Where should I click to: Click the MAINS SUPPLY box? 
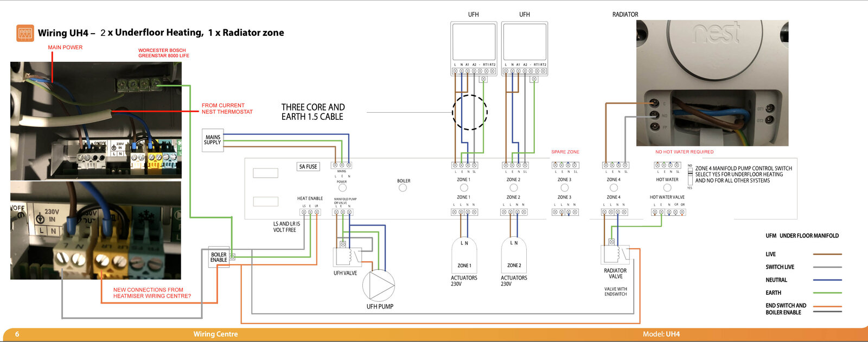pyautogui.click(x=213, y=140)
